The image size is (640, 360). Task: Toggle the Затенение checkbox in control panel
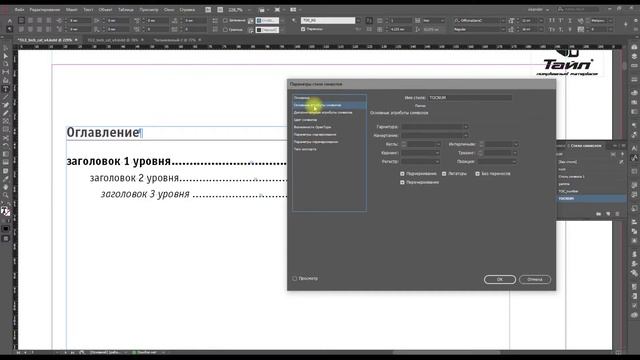(x=225, y=20)
